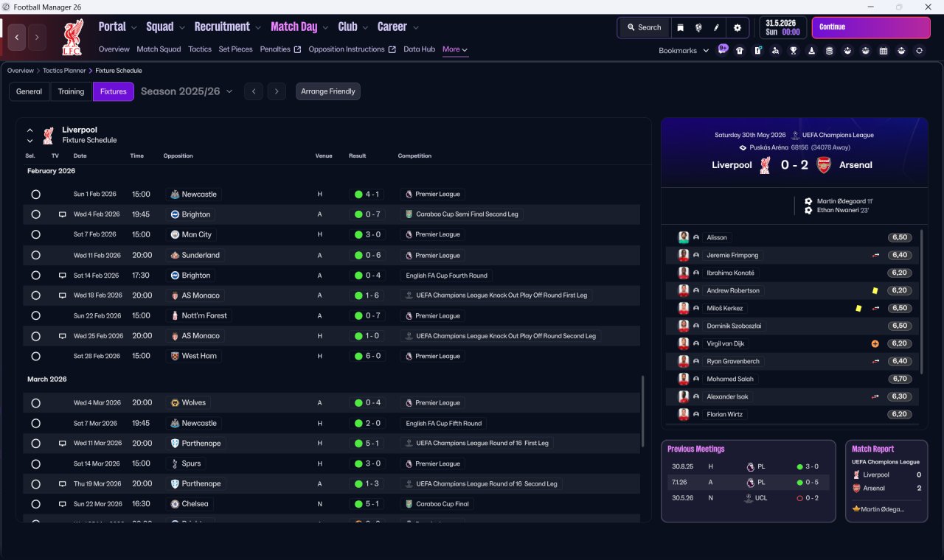Image resolution: width=944 pixels, height=560 pixels.
Task: Open the settings gear icon
Action: coord(737,27)
